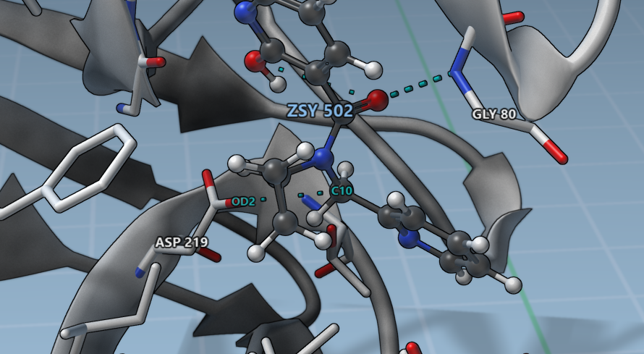Select the rightmost white hydrogen on pyridine ring
Viewport: 644px width, 354px height.
pyautogui.click(x=512, y=285)
